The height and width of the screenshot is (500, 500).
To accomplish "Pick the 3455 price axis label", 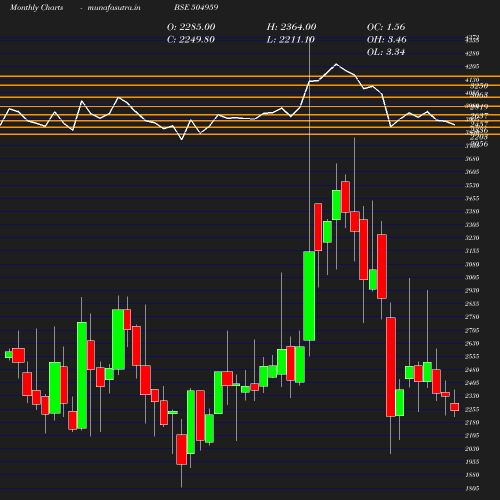I will coord(472,198).
